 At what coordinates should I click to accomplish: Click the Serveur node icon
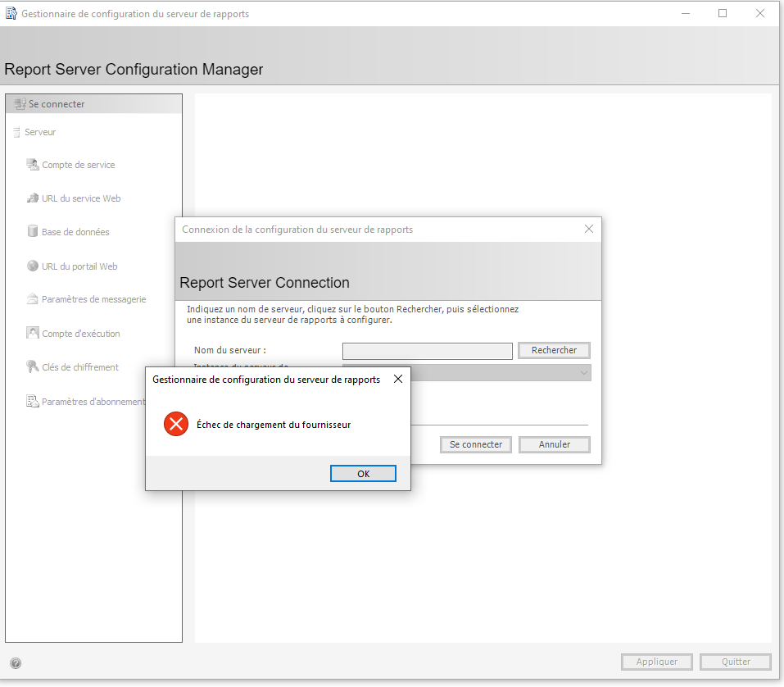16,132
